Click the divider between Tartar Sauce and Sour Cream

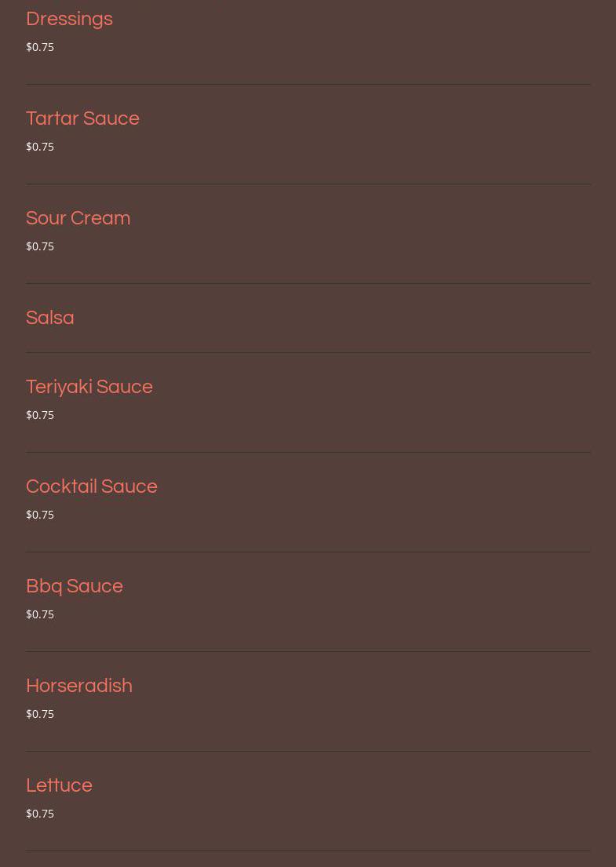tap(308, 184)
